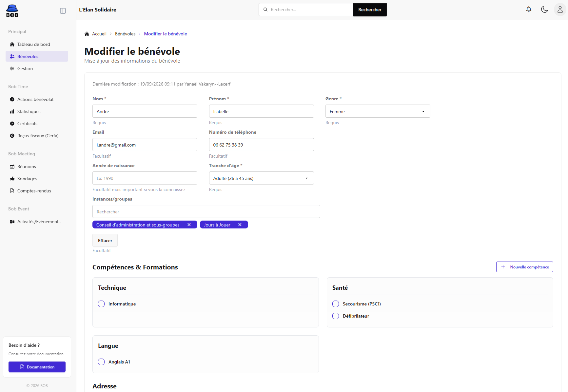Click the Modifier le bénévole breadcrumb

[166, 34]
